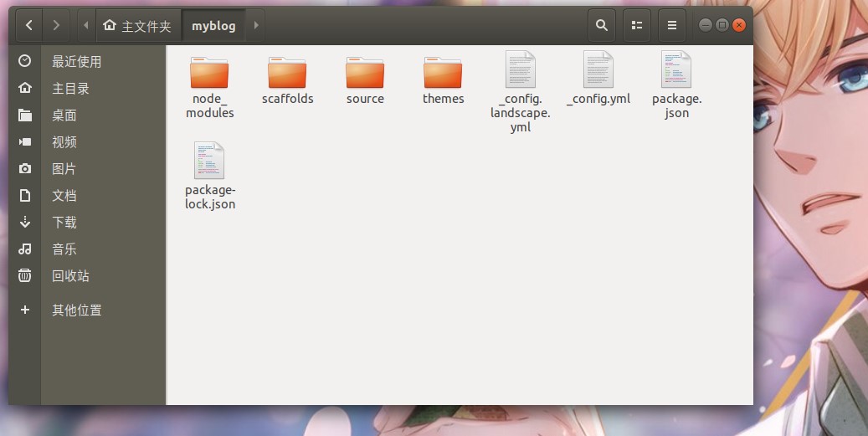Select the myblog path segment

pos(213,25)
